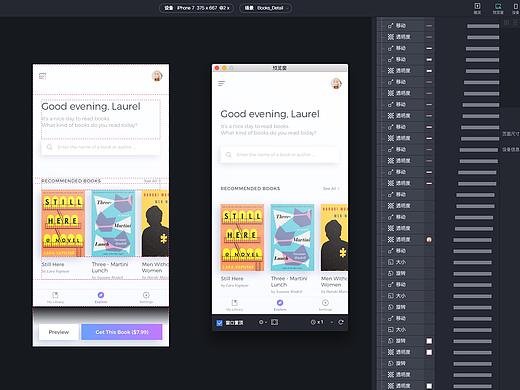The width and height of the screenshot is (520, 390).
Task: Open the speed dropdown arrow beside x1
Action: (x=332, y=322)
